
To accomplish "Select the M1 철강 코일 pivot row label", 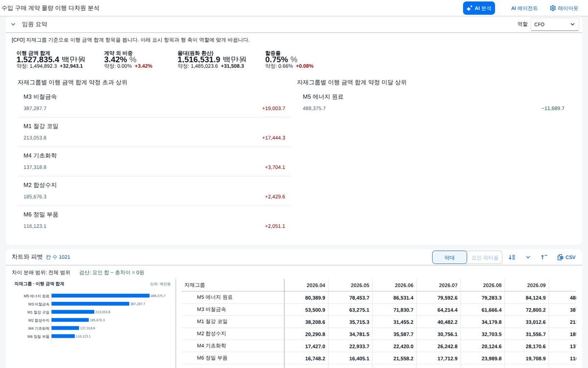I will pyautogui.click(x=212, y=321).
